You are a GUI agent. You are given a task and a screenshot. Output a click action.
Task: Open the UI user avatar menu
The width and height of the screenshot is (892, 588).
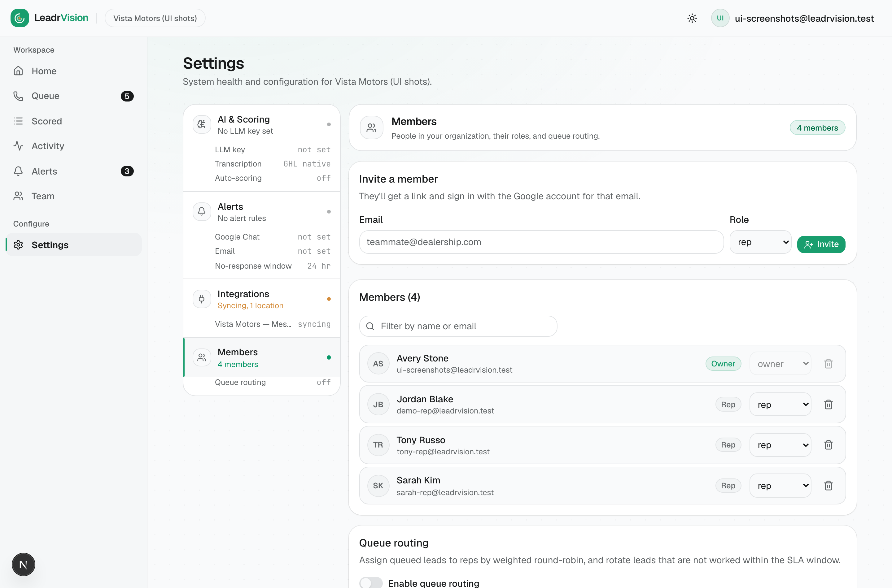(x=720, y=18)
